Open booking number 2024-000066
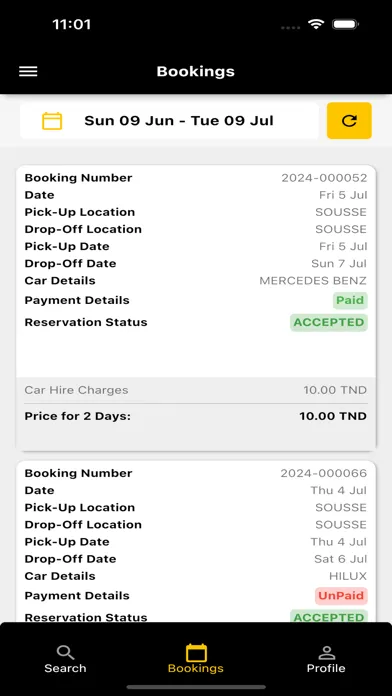 324,474
